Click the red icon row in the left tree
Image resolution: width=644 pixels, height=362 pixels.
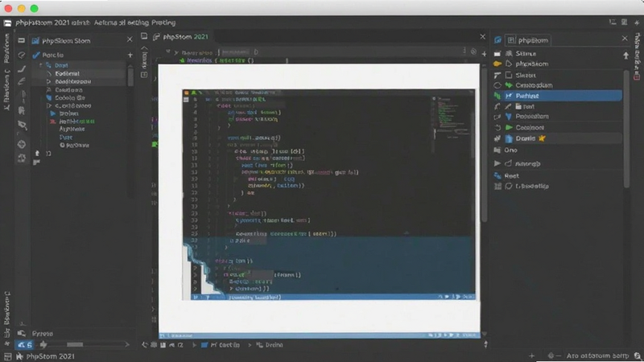click(72, 121)
